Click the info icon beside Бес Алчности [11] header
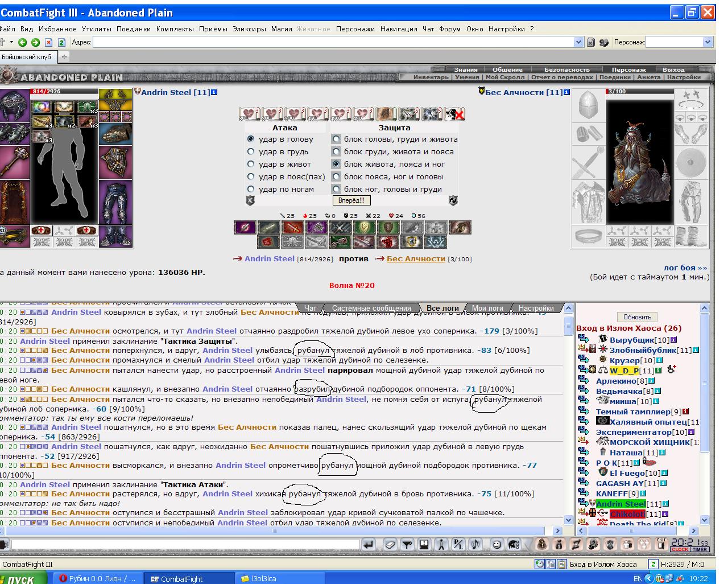 coord(566,92)
